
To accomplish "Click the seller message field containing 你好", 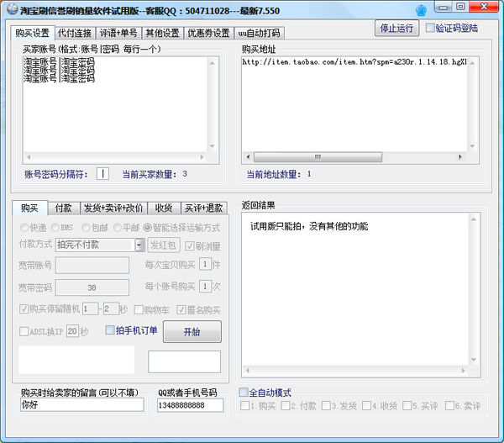I will pos(82,404).
